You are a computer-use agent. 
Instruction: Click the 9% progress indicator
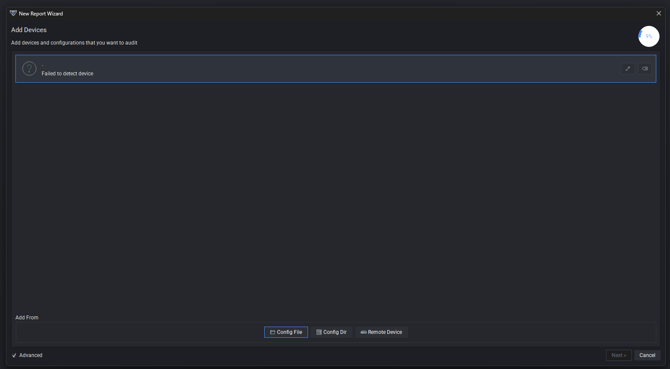pyautogui.click(x=649, y=36)
